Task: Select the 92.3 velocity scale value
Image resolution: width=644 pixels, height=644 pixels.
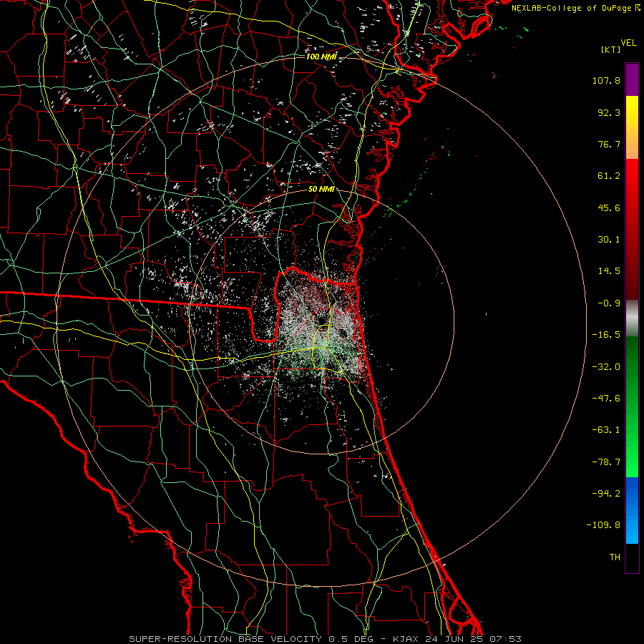Action: [609, 112]
